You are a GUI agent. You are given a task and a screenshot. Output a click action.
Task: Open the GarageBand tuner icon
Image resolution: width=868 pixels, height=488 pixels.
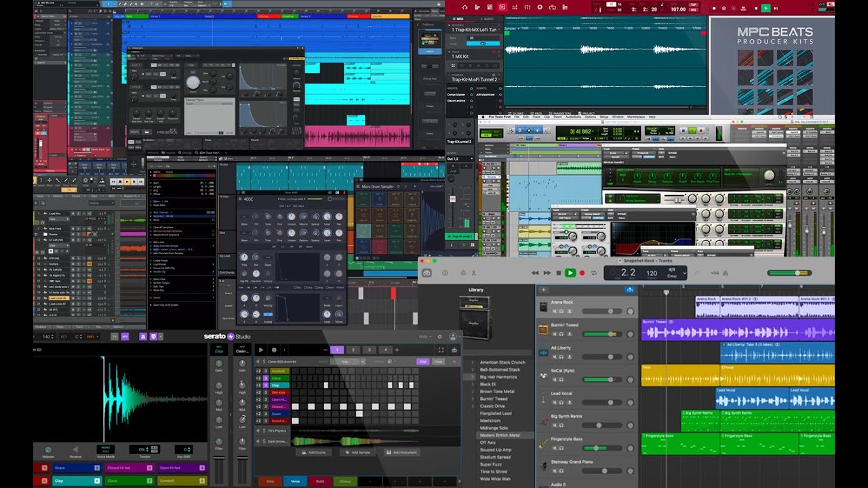[x=695, y=272]
